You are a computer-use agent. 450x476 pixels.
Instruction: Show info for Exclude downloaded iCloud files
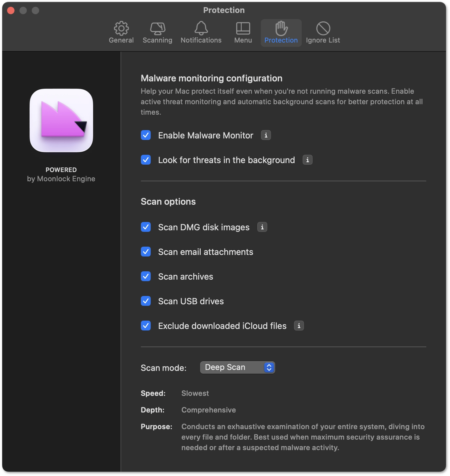pos(299,326)
